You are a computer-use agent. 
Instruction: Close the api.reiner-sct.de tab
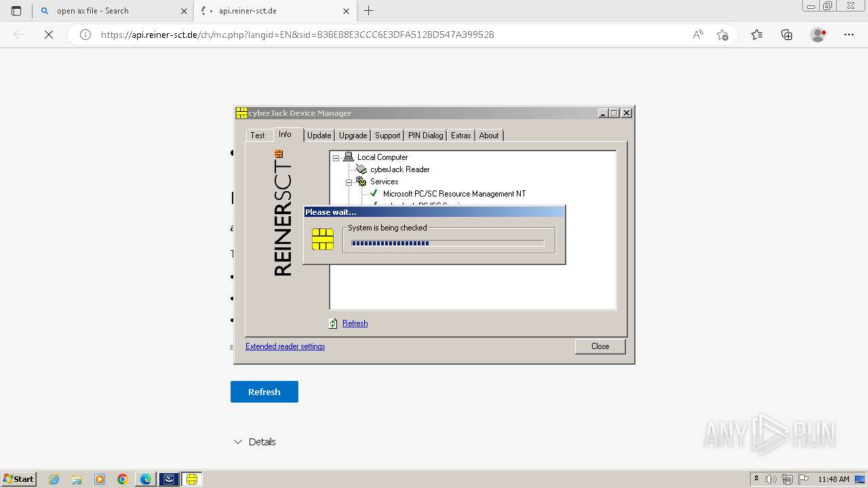346,11
